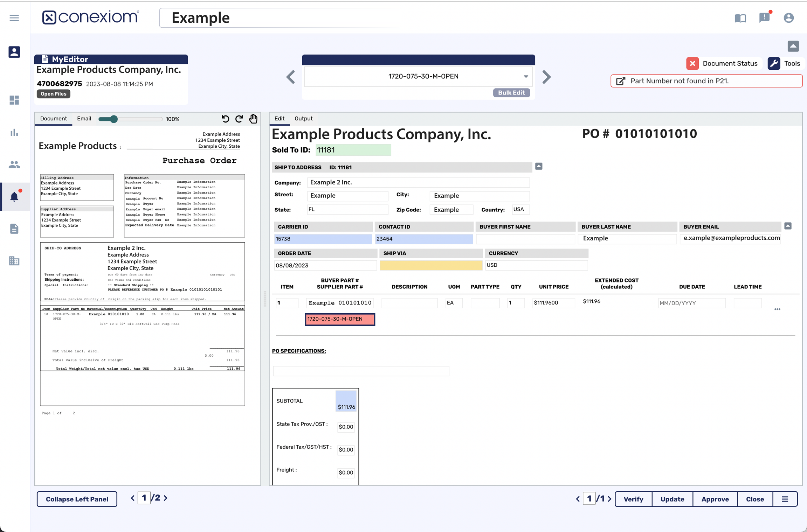Collapse the Ship To Address section arrow
The image size is (807, 532).
[538, 166]
